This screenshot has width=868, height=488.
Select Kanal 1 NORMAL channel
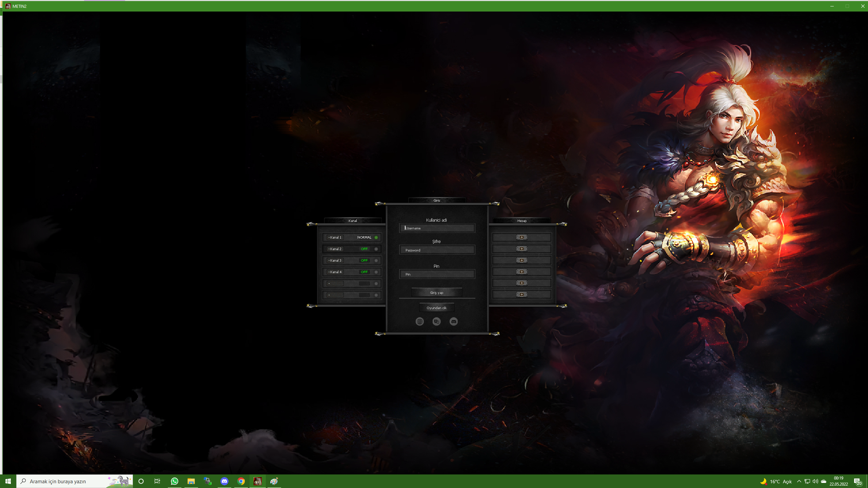coord(352,237)
